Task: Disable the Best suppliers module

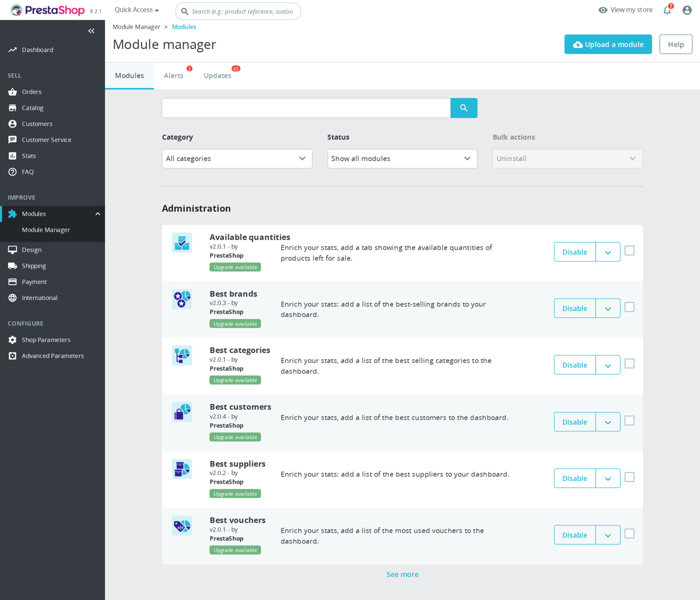Action: coord(575,479)
